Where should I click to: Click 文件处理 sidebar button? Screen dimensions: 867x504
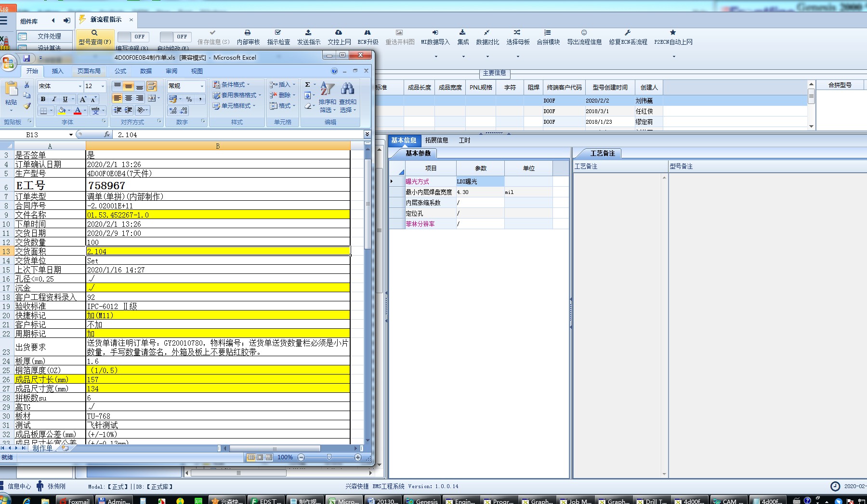45,36
